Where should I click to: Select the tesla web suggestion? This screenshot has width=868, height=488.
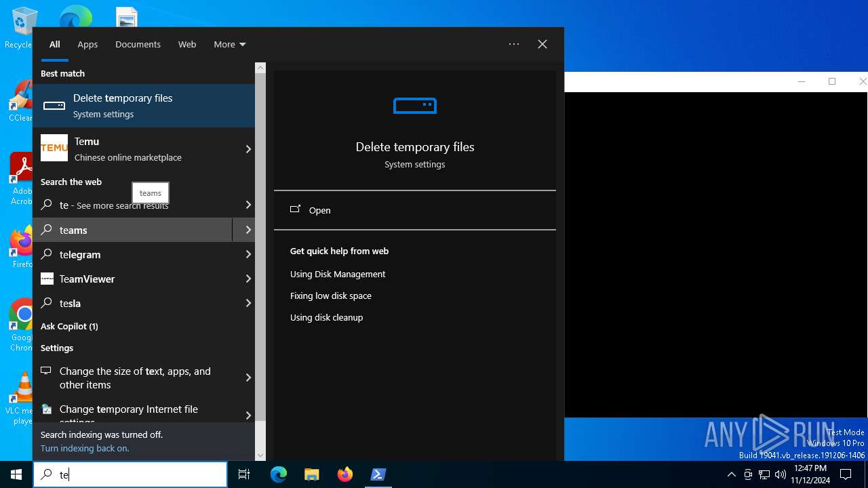[x=132, y=303]
